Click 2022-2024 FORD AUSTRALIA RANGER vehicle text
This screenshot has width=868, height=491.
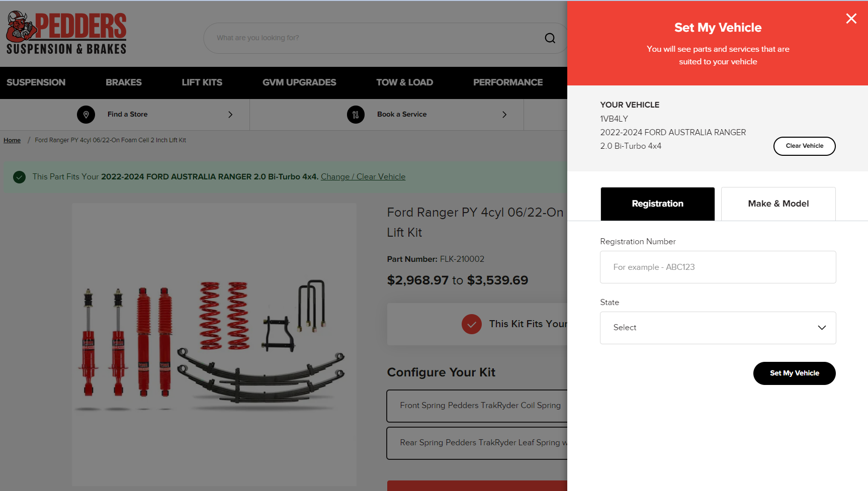tap(673, 133)
